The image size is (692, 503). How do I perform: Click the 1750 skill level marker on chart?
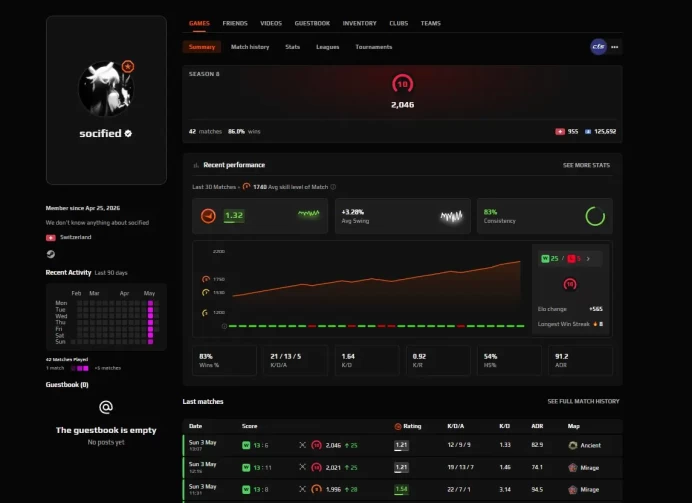206,279
